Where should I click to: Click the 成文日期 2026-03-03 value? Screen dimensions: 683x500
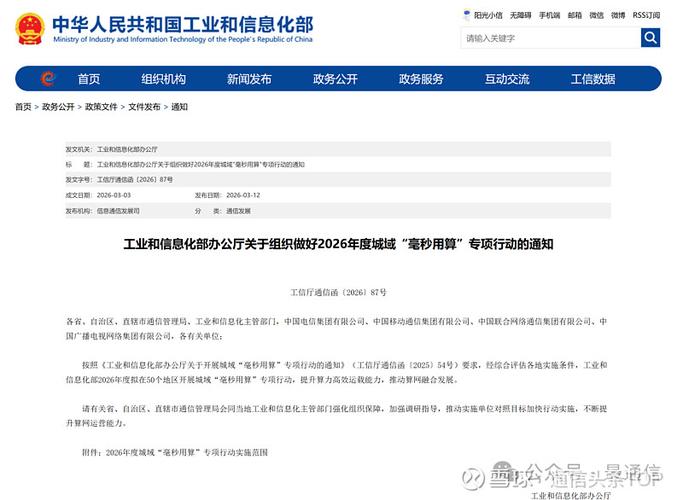pyautogui.click(x=114, y=195)
